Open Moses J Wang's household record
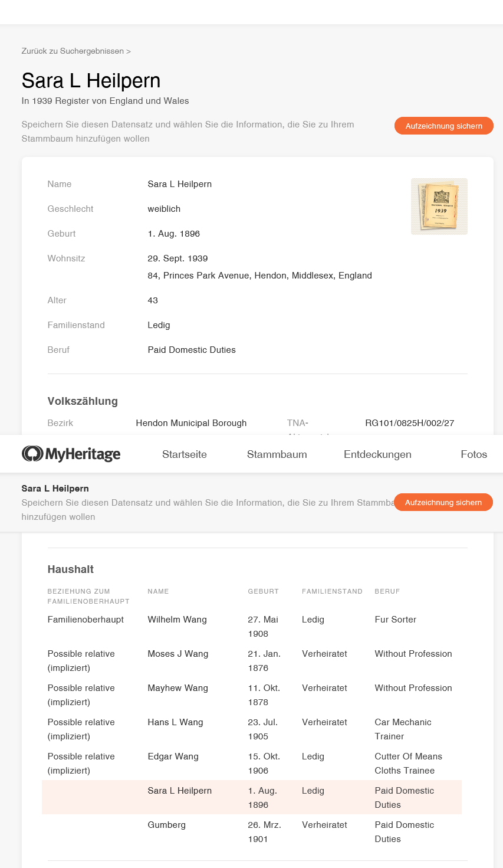The width and height of the screenshot is (503, 868). [x=177, y=654]
